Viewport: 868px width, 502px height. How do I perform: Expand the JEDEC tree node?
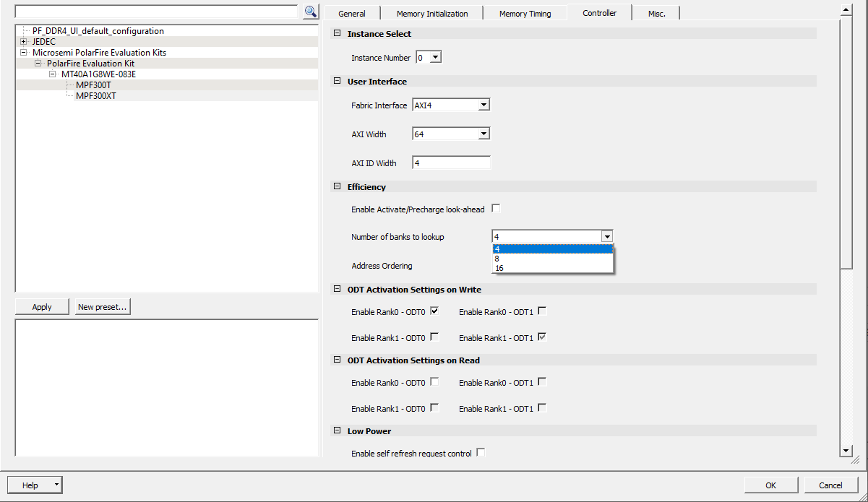click(24, 42)
